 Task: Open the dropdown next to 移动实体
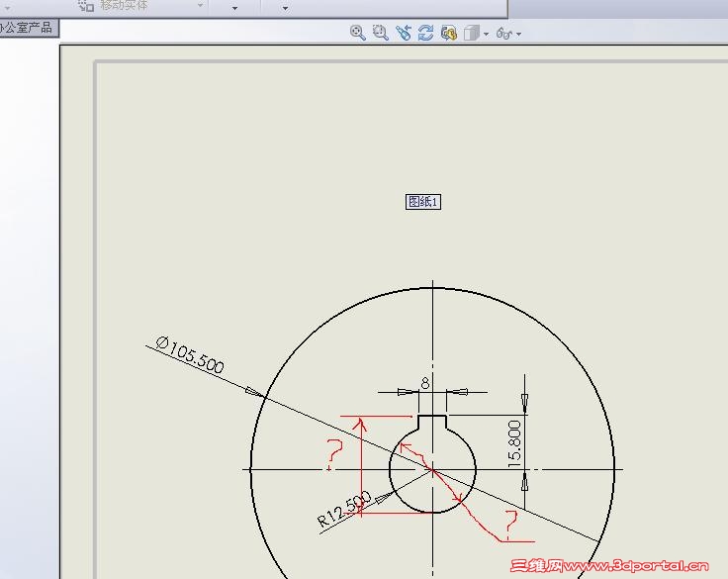(201, 6)
